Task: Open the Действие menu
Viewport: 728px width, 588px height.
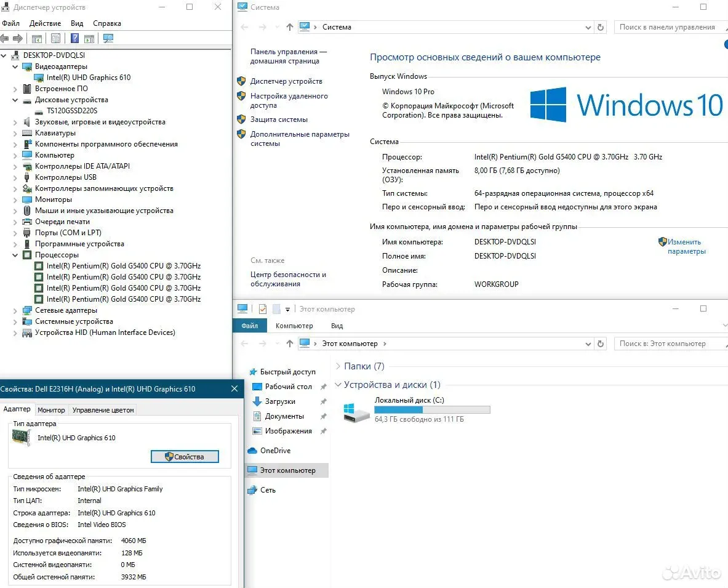Action: 45,23
